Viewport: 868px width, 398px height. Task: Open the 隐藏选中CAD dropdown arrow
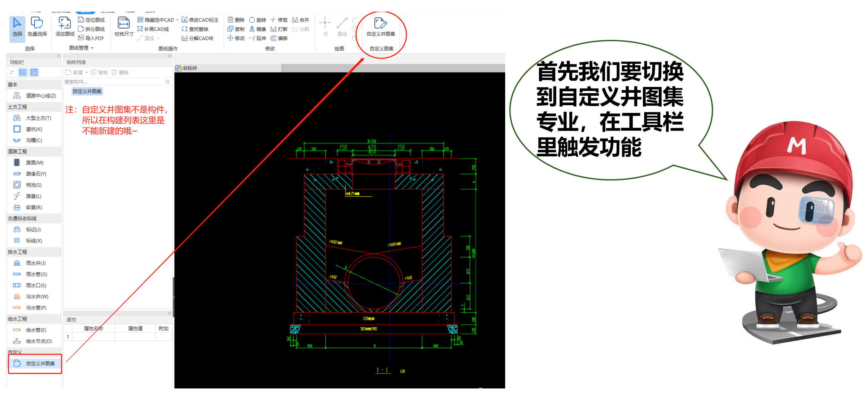(x=177, y=20)
